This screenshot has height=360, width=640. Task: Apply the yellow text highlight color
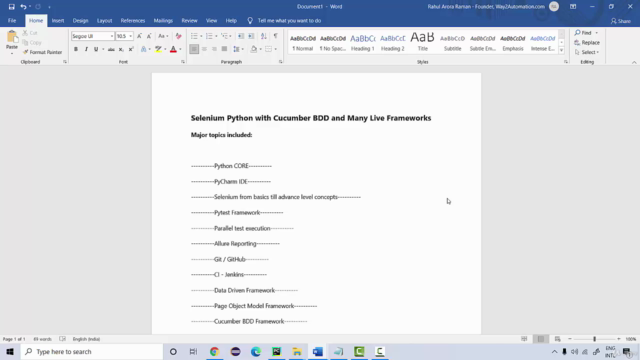coord(158,49)
